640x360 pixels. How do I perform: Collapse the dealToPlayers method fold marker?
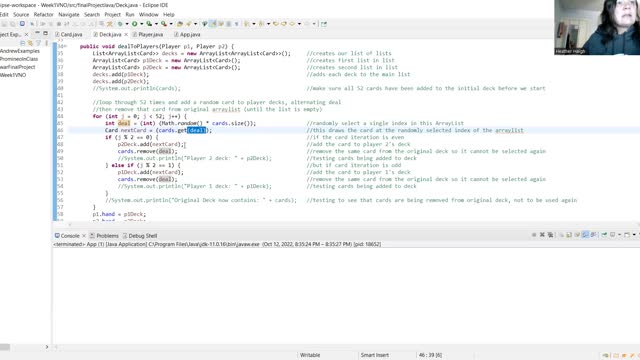[x=65, y=47]
